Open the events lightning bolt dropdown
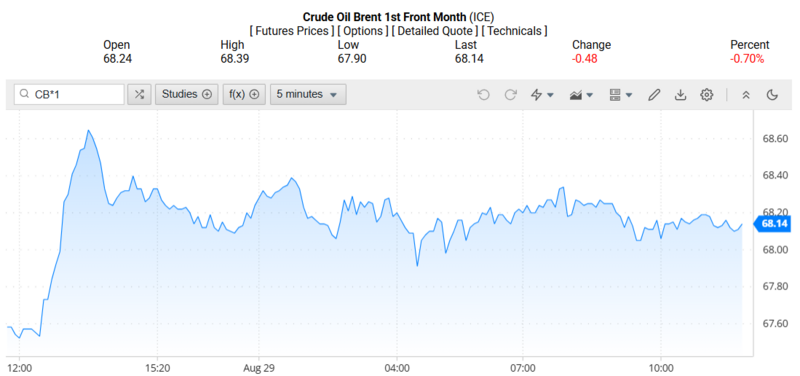800x376 pixels. [x=542, y=95]
